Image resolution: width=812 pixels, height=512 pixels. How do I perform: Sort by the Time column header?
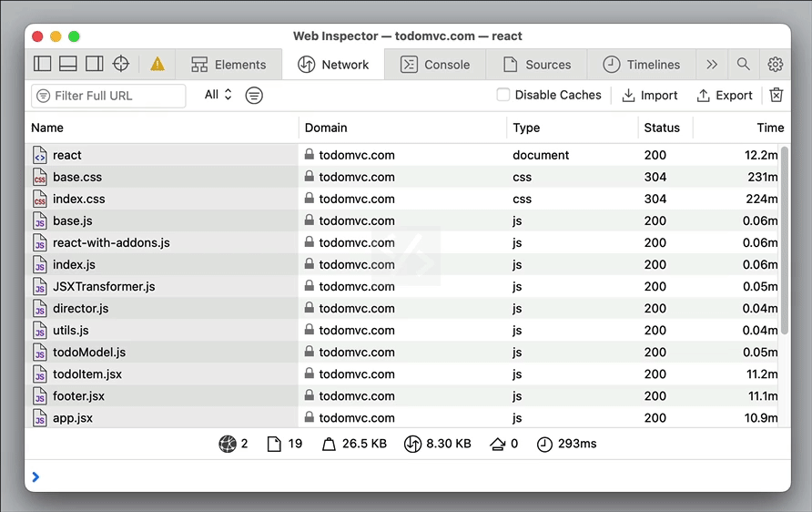pyautogui.click(x=742, y=128)
